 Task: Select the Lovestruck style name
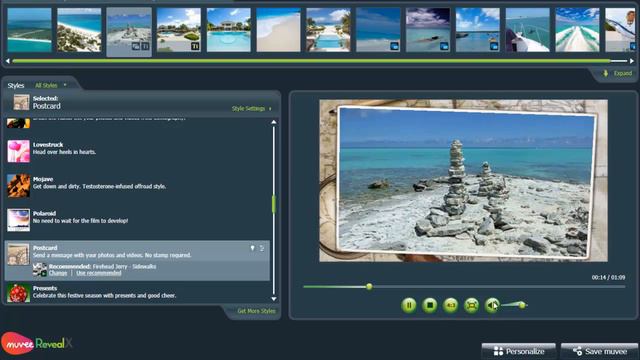[48, 144]
